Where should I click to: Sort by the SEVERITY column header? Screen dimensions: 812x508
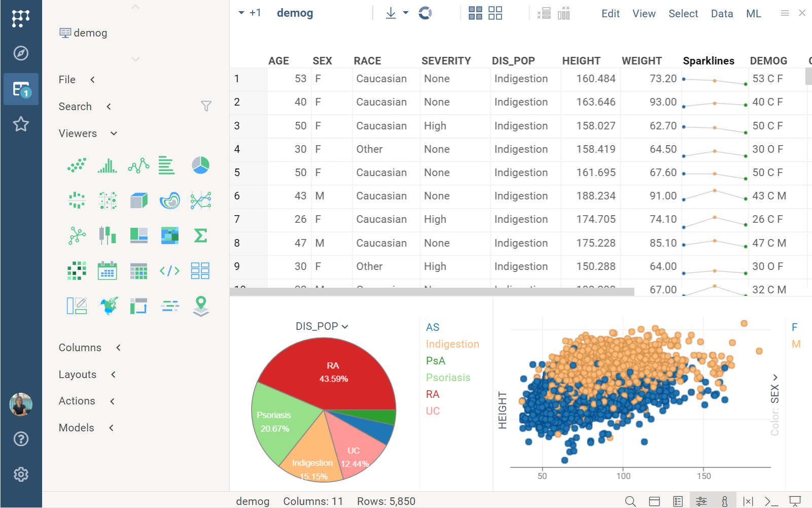click(446, 61)
